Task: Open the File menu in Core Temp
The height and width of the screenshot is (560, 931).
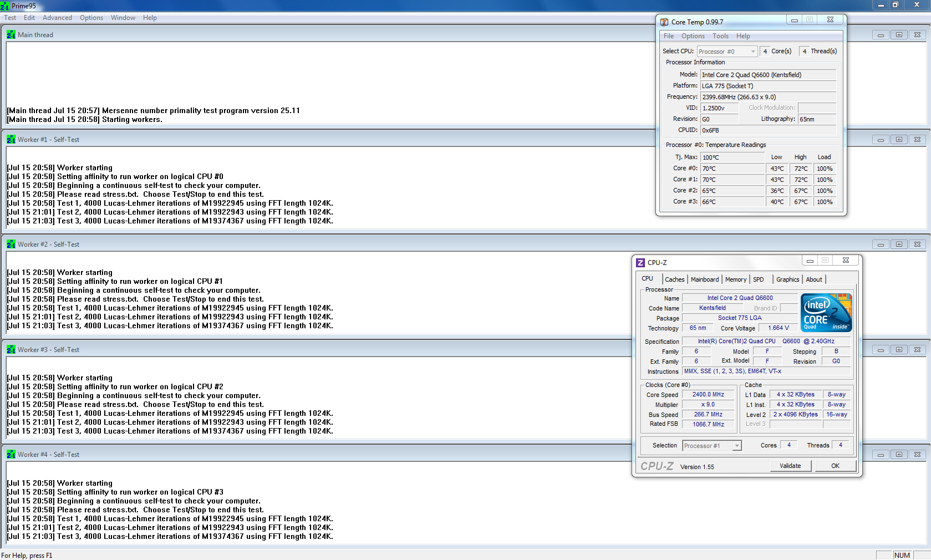Action: (x=669, y=36)
